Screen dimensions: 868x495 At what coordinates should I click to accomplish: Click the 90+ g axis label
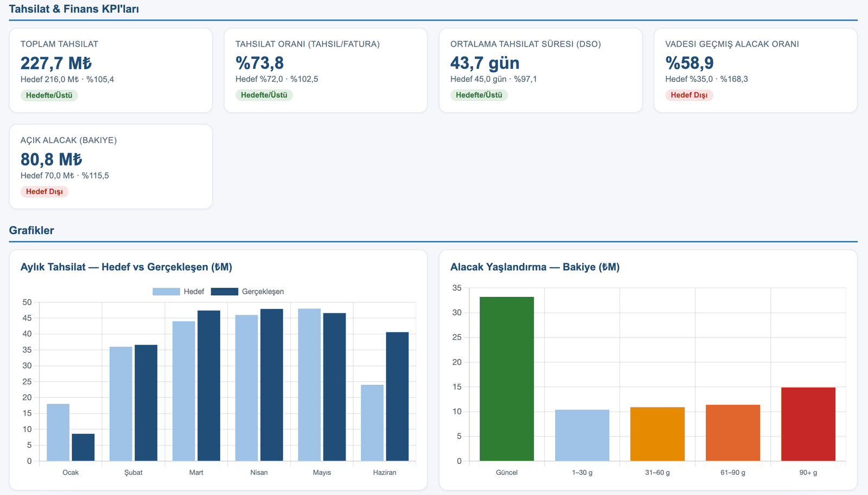[x=808, y=473]
